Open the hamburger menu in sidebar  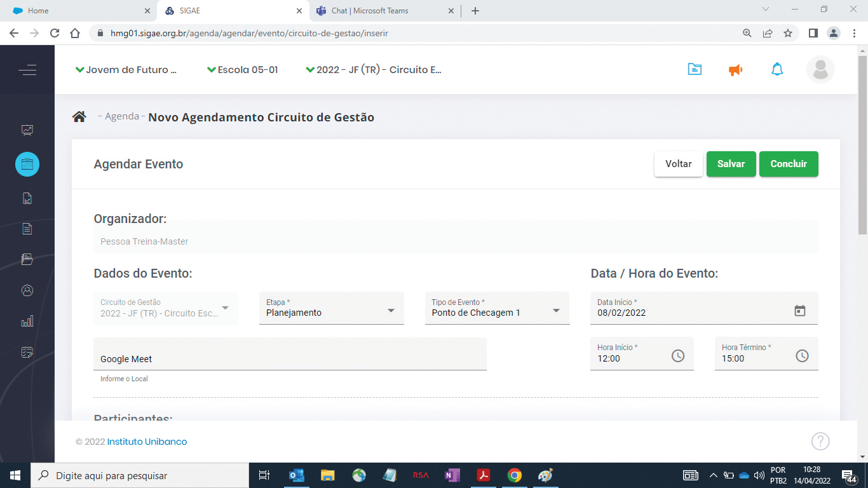click(x=27, y=71)
